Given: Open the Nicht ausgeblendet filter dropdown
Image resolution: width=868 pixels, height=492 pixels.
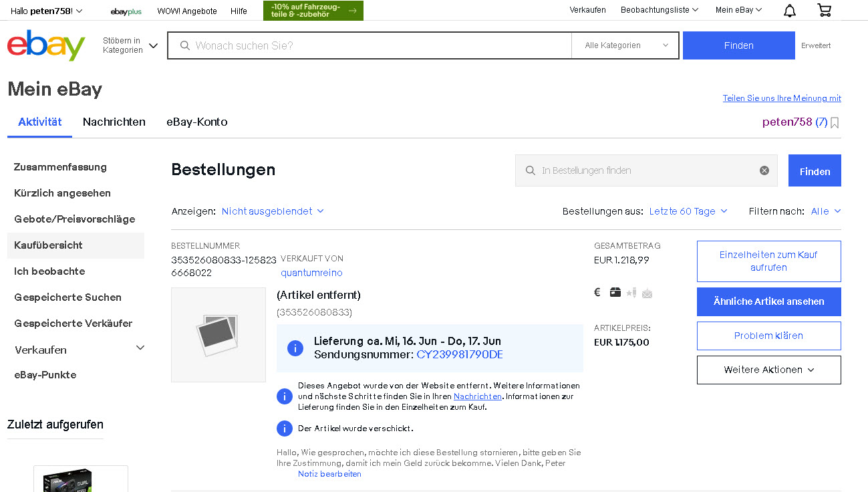Looking at the screenshot, I should [273, 211].
